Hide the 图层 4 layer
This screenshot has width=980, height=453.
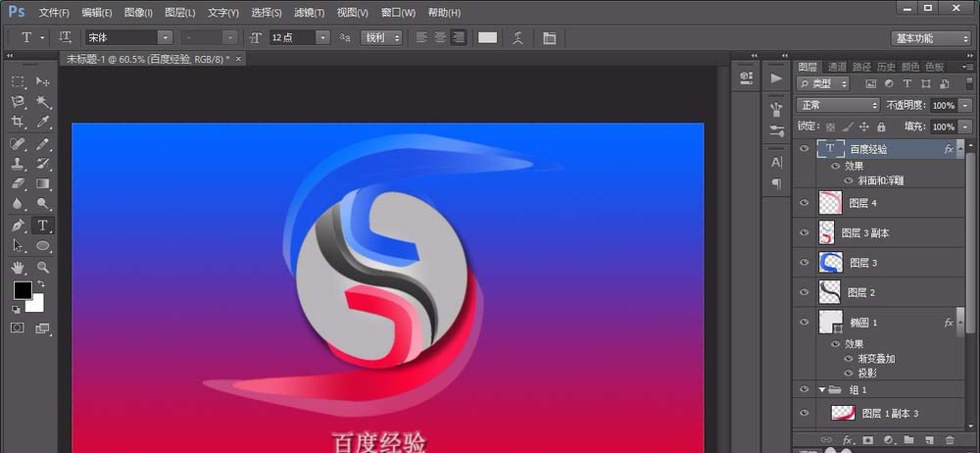point(805,203)
